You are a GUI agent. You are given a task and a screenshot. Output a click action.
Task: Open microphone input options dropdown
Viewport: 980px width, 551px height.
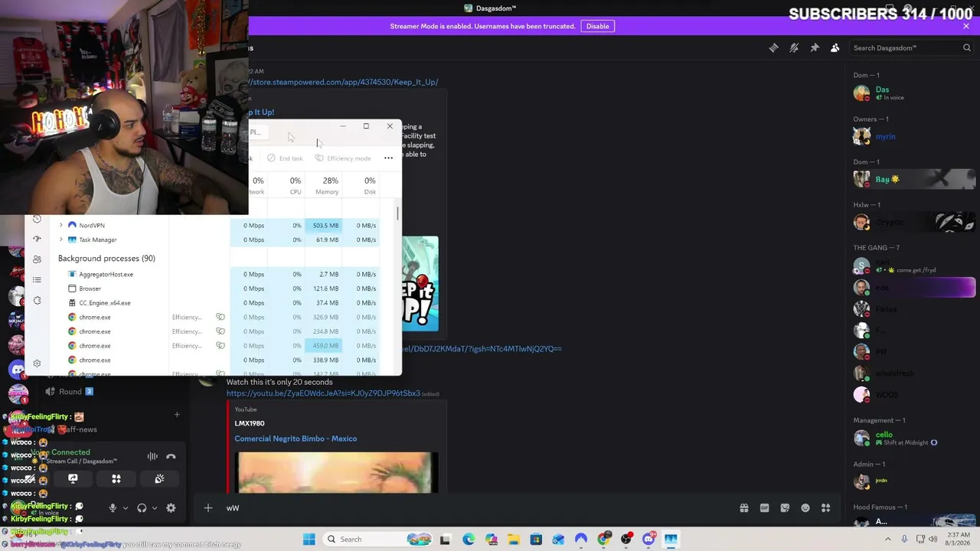coord(126,507)
